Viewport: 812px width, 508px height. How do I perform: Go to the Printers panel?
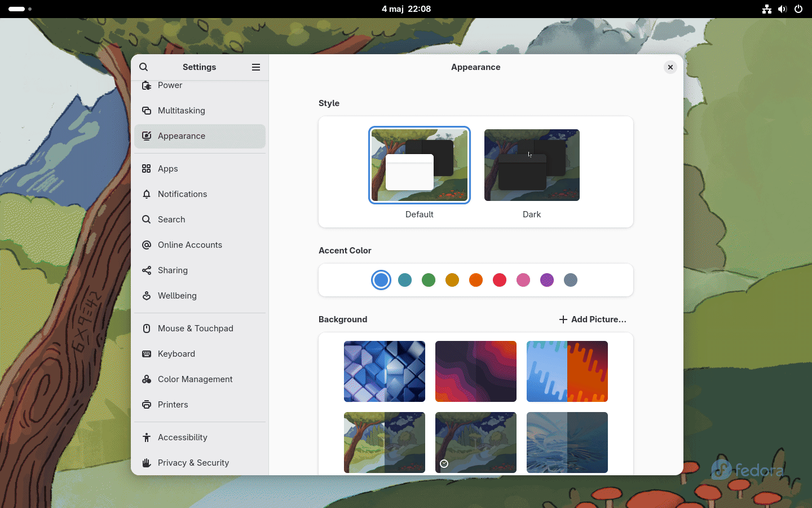pyautogui.click(x=200, y=405)
